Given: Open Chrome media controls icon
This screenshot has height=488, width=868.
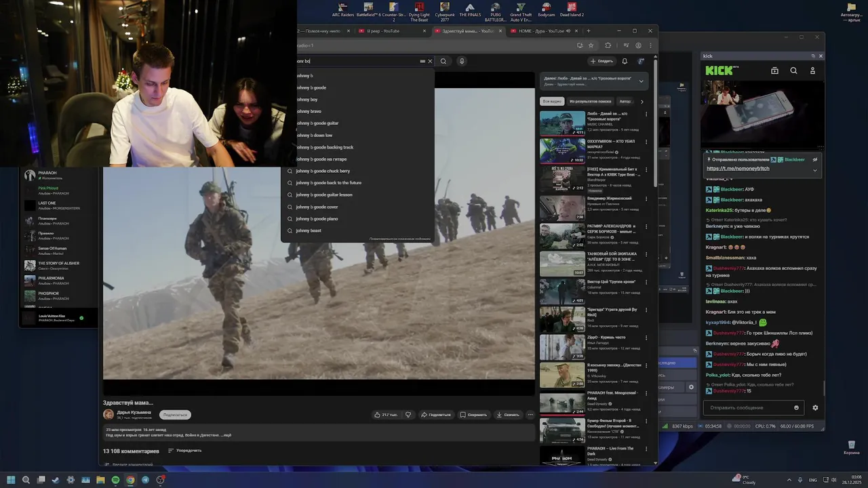Looking at the screenshot, I should point(625,45).
